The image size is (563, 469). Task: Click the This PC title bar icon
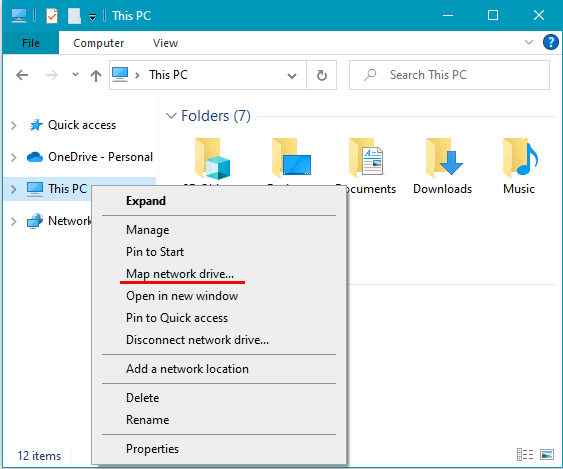pos(19,16)
